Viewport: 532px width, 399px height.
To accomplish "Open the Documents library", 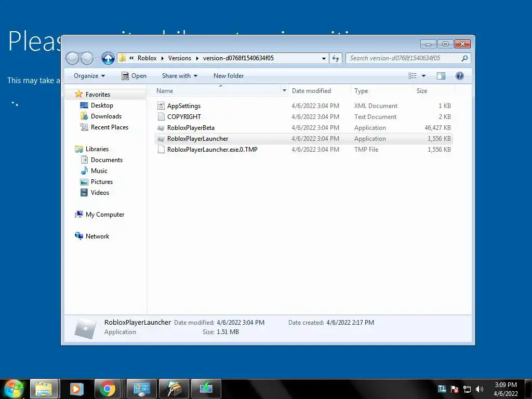I will (107, 160).
